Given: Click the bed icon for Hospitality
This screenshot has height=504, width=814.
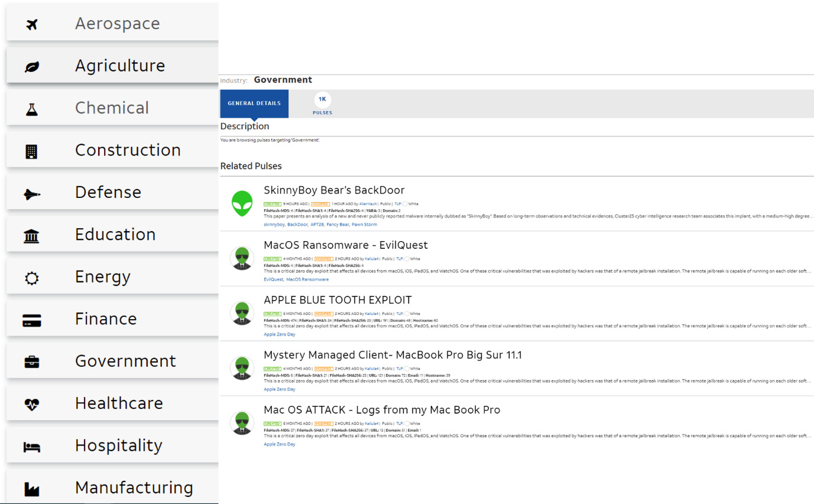Looking at the screenshot, I should click(x=32, y=447).
